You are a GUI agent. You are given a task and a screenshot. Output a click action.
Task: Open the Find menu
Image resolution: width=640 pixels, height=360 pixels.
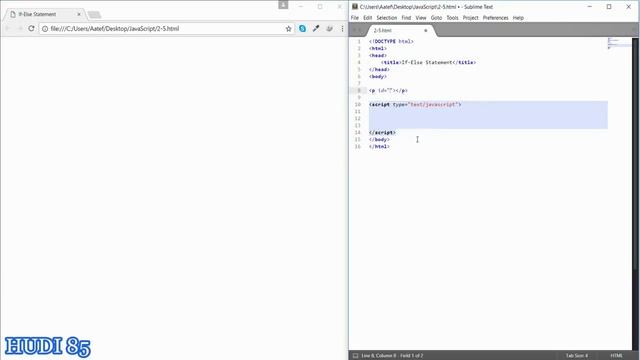pyautogui.click(x=406, y=18)
